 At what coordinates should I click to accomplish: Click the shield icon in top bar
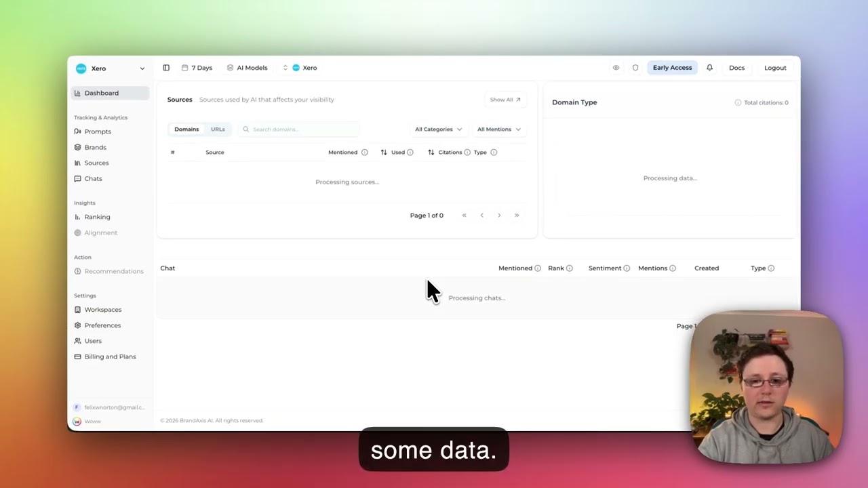[635, 68]
